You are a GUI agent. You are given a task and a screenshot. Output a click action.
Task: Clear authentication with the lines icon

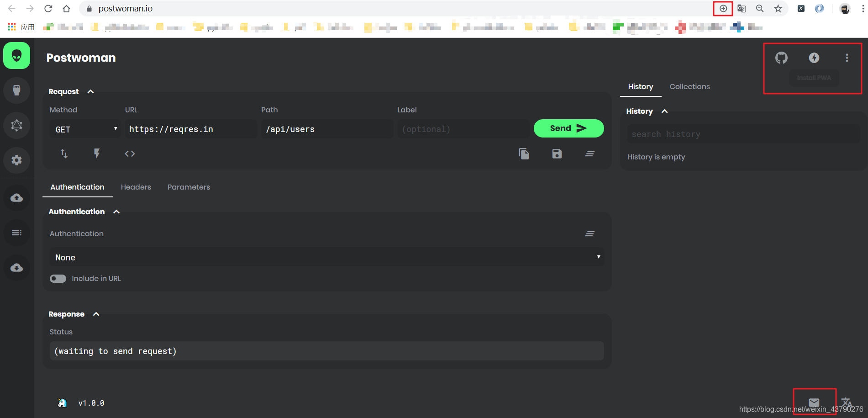(590, 233)
